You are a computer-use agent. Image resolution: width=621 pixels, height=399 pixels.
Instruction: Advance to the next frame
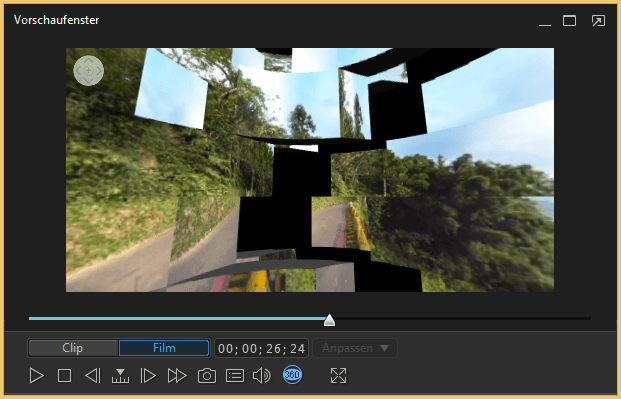148,376
